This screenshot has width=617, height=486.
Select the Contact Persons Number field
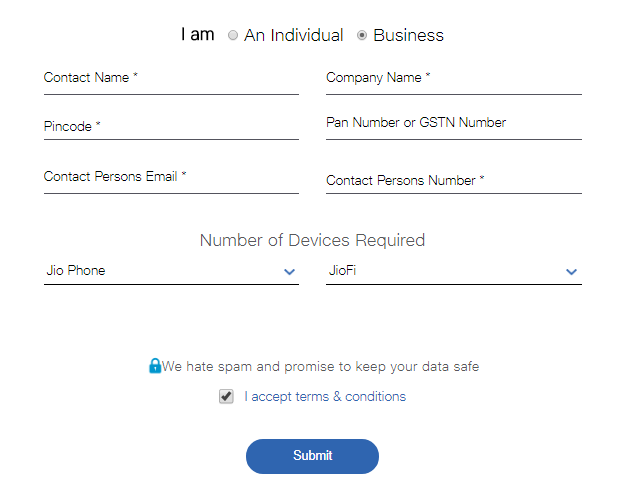454,180
